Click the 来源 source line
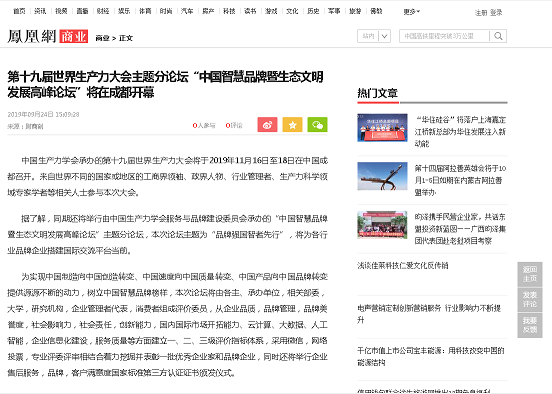 pyautogui.click(x=25, y=126)
